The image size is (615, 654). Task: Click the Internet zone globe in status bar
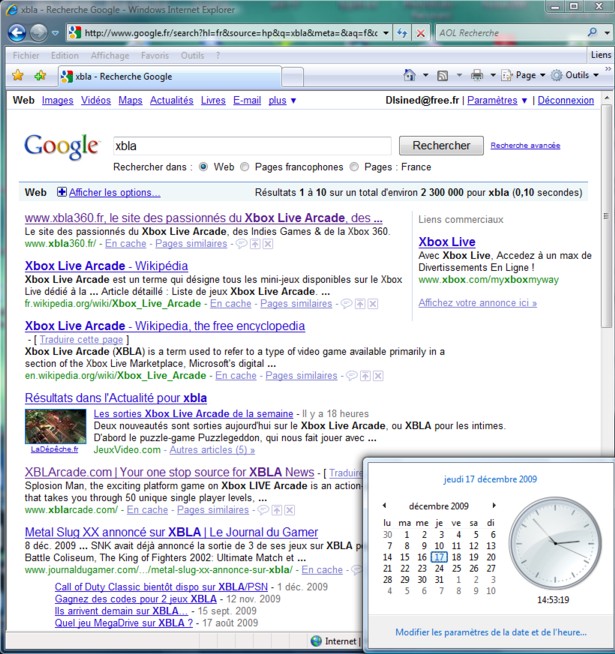316,641
